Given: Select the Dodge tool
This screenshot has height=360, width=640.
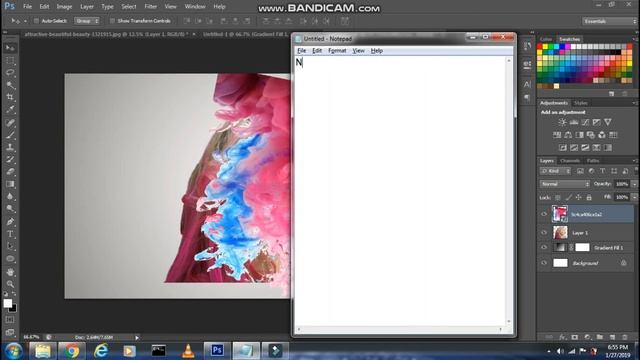Looking at the screenshot, I should pyautogui.click(x=10, y=209).
